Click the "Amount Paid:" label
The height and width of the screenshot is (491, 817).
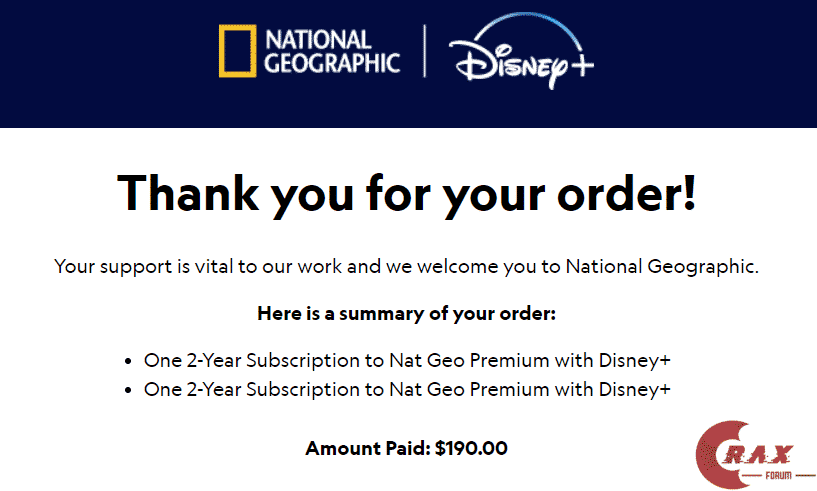pos(368,448)
